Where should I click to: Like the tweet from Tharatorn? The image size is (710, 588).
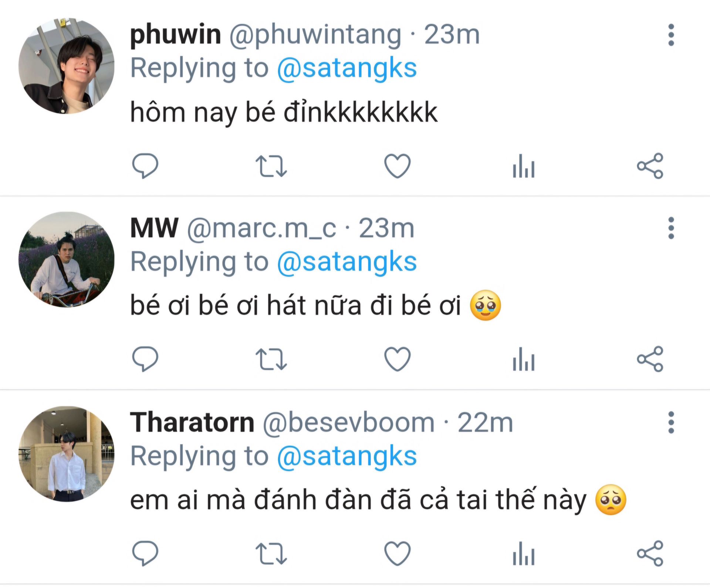398,553
